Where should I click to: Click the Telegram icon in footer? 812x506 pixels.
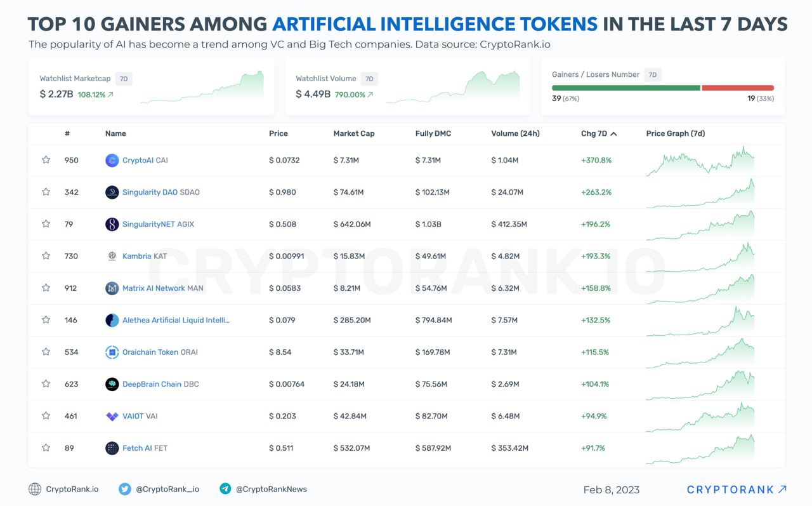pos(225,489)
